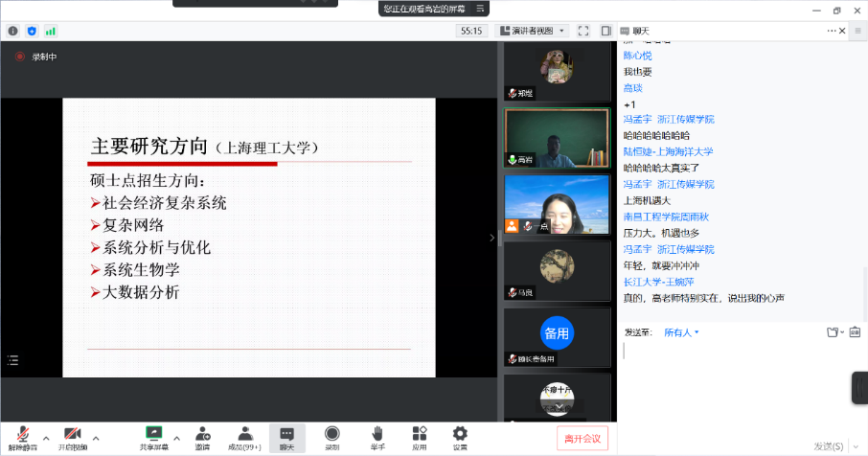Raise hand using the 举手 icon
Image resolution: width=868 pixels, height=456 pixels.
pyautogui.click(x=377, y=436)
